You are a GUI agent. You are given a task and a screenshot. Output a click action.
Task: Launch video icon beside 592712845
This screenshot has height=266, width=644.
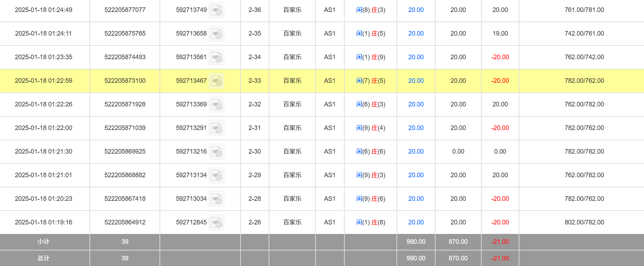tap(216, 223)
